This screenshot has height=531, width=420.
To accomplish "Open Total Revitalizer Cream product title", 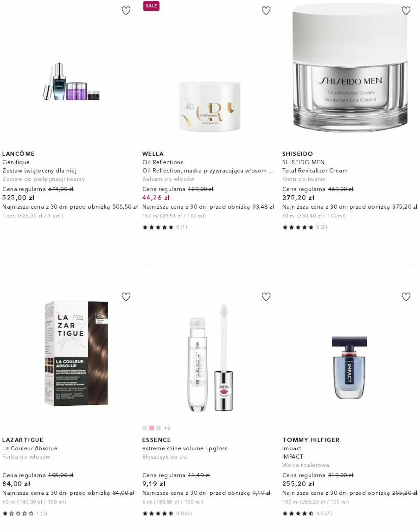I will (315, 171).
